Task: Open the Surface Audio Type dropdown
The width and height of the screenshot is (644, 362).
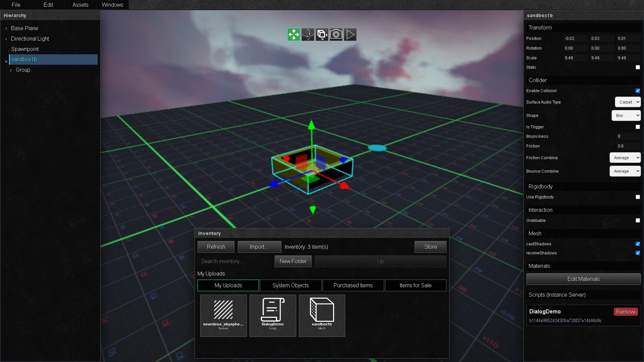Action: [628, 102]
